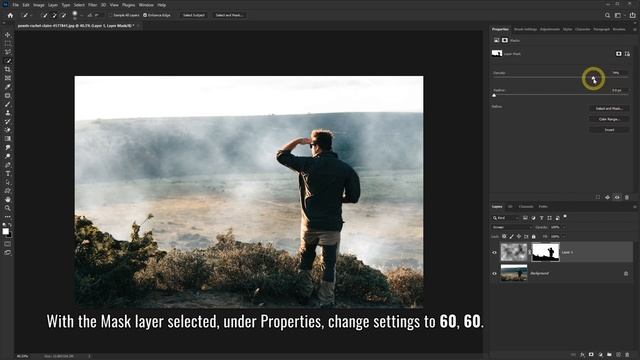640x360 pixels.
Task: Open layer filter Kind dropdown
Action: pos(505,218)
